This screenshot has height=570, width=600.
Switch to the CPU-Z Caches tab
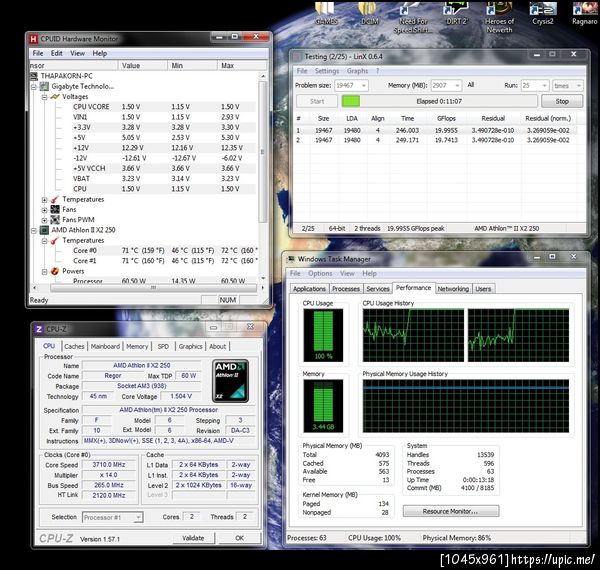(x=74, y=346)
